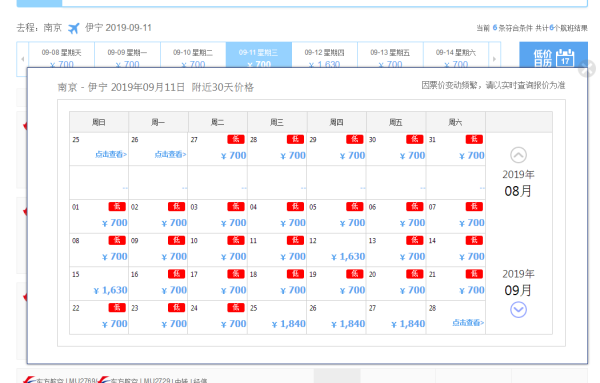
Task: Choose September 16 price ¥700
Action: 174,290
